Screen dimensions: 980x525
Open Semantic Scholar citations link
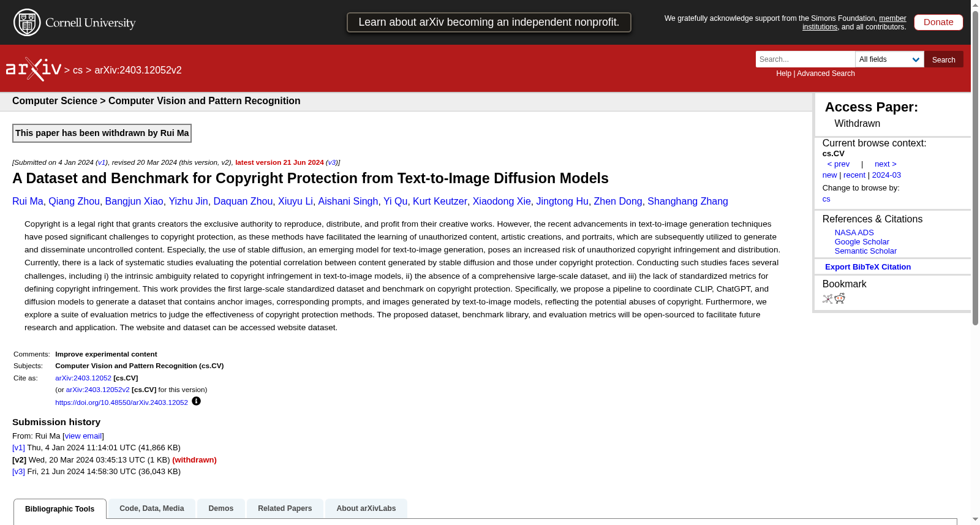point(865,251)
